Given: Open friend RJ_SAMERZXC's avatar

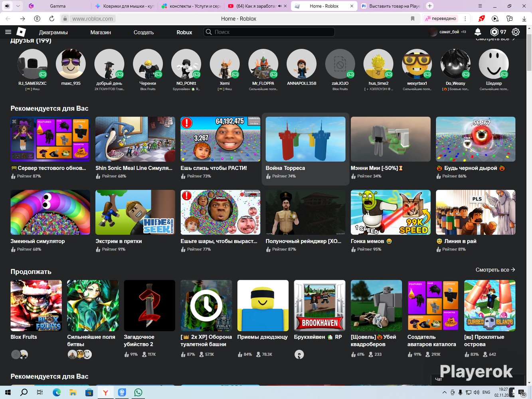Looking at the screenshot, I should pyautogui.click(x=32, y=64).
